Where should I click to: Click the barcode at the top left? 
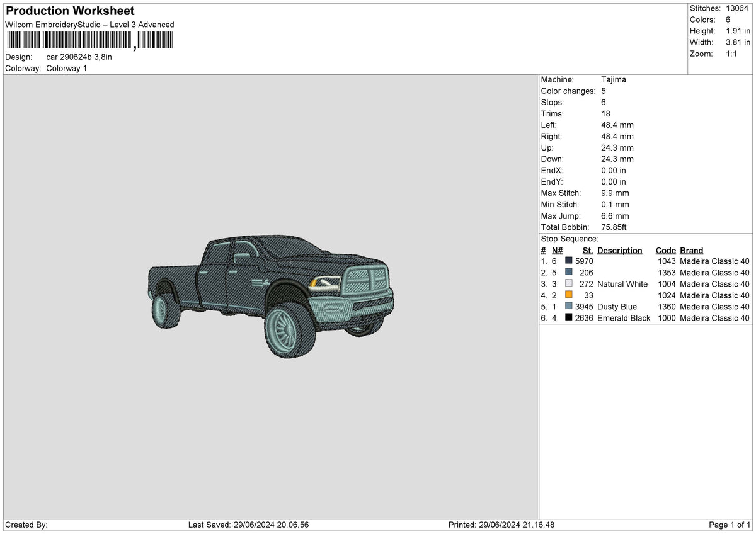(x=89, y=41)
